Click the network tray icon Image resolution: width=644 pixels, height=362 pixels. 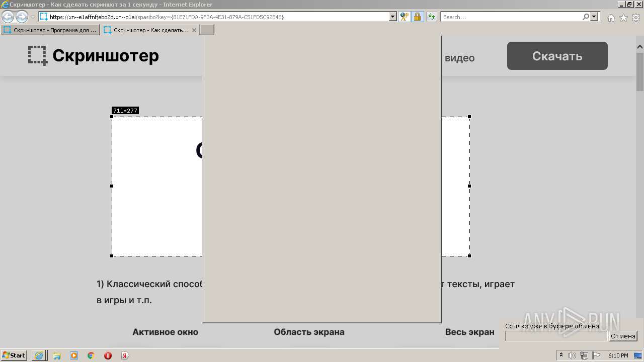[584, 355]
